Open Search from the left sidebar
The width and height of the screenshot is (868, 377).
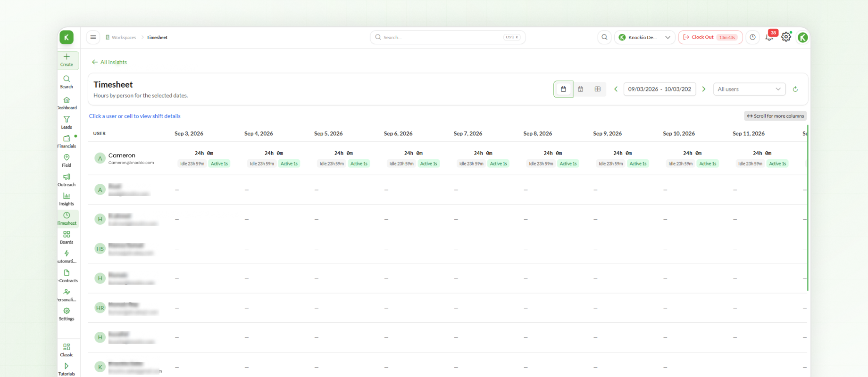pyautogui.click(x=67, y=82)
